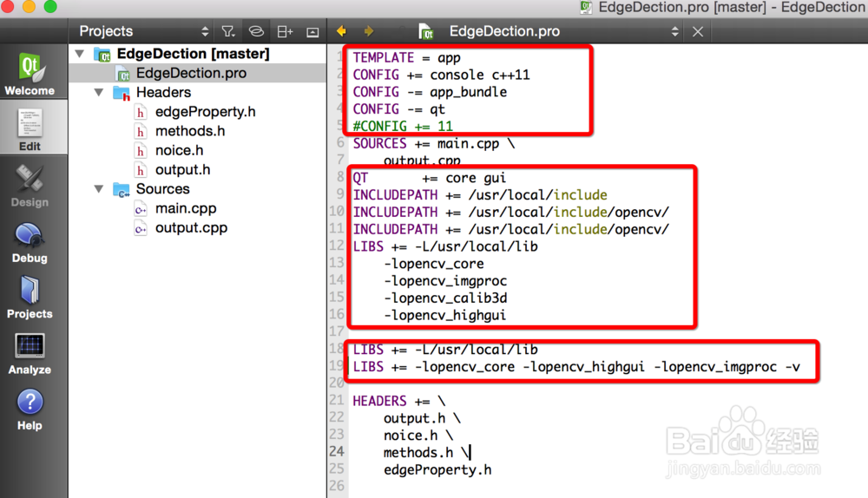Open the Projects view selector dropdown
Viewport: 868px width, 498px height.
144,31
